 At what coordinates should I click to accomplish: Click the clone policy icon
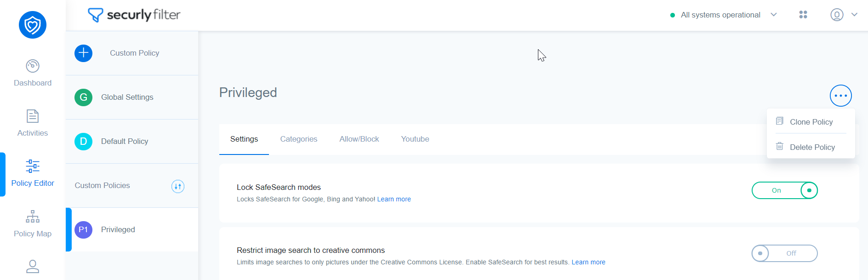tap(780, 121)
